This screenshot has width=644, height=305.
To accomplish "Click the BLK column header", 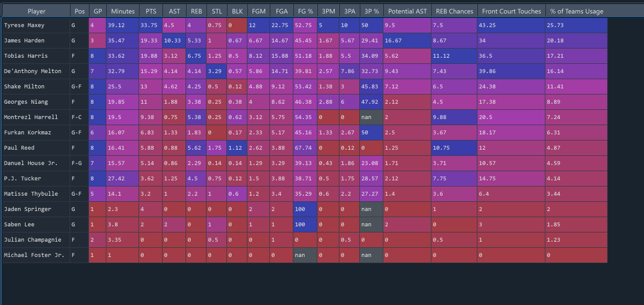I will coord(237,11).
